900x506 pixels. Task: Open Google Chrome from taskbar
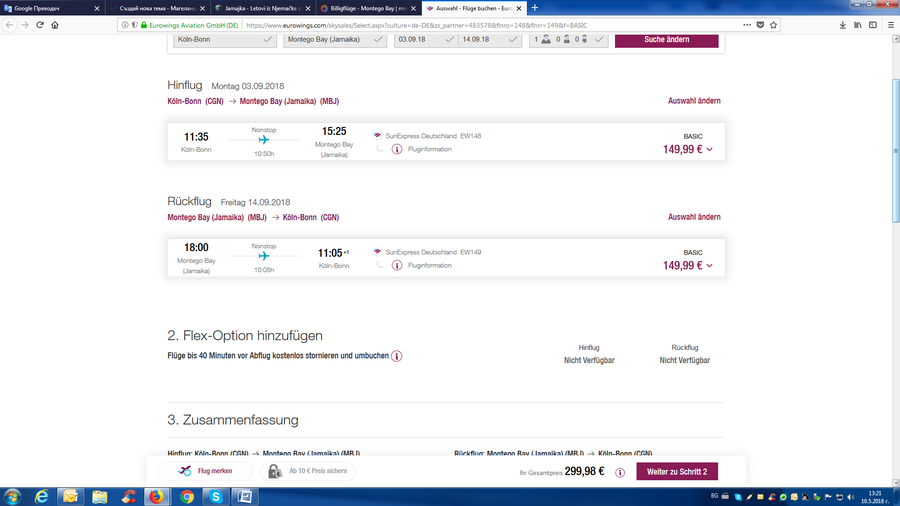point(187,497)
